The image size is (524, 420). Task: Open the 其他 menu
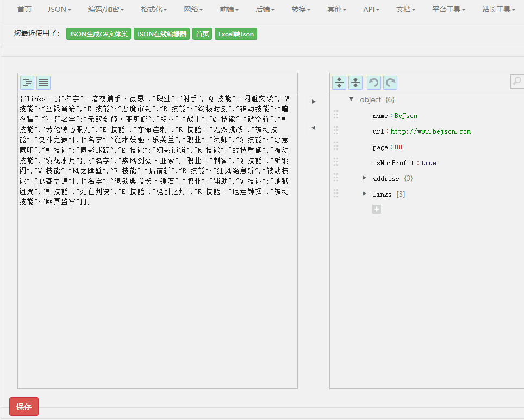click(337, 9)
